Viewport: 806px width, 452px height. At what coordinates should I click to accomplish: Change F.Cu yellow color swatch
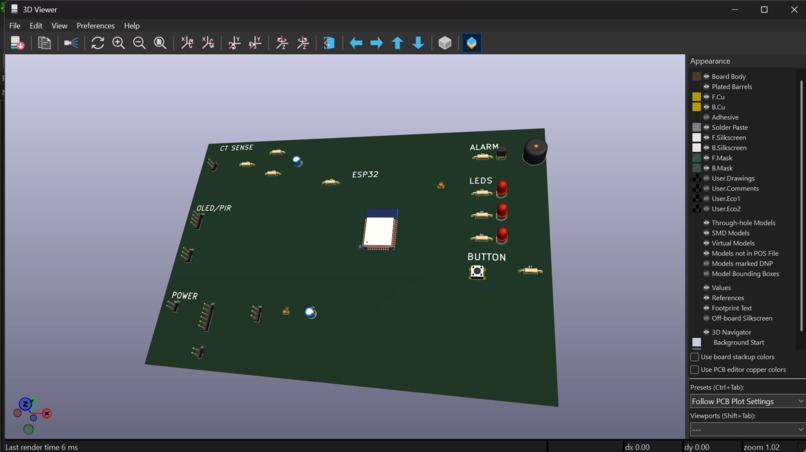pos(697,97)
